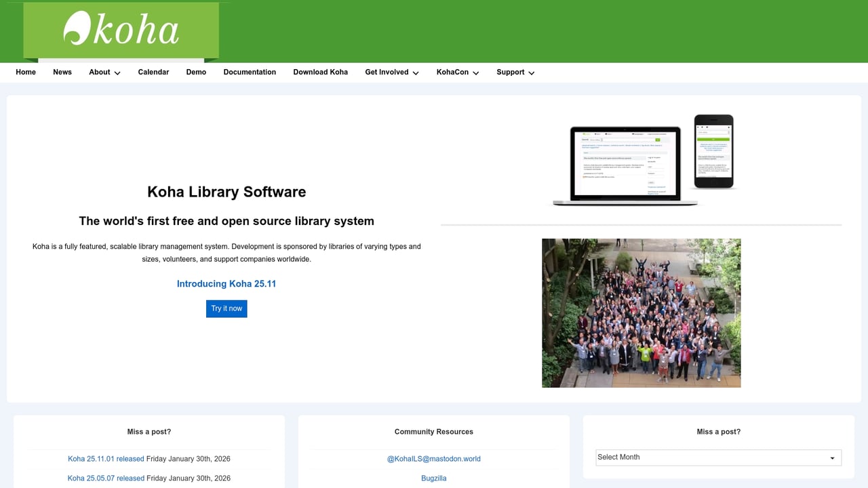Navigate to the Home menu item
The width and height of the screenshot is (868, 488).
26,72
